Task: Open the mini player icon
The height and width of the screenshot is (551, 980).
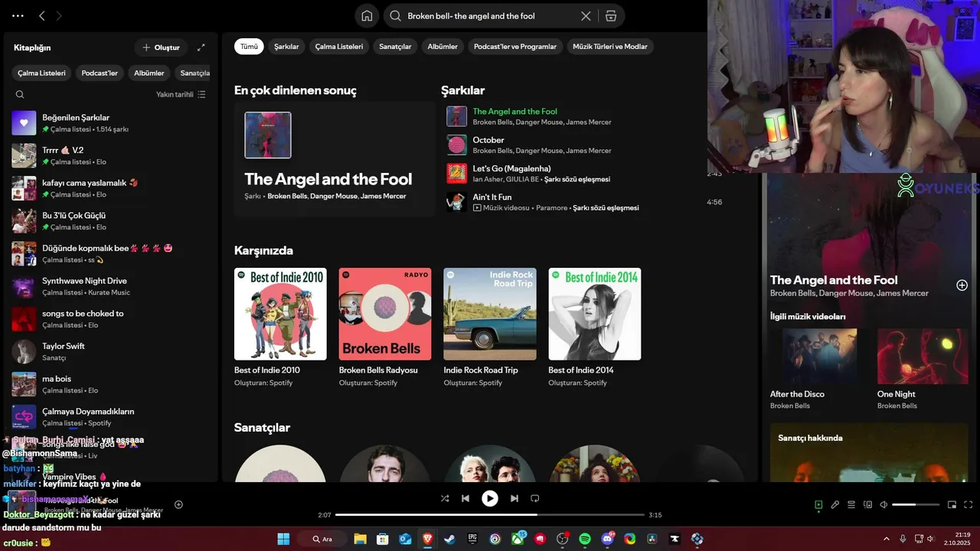Action: [x=952, y=505]
